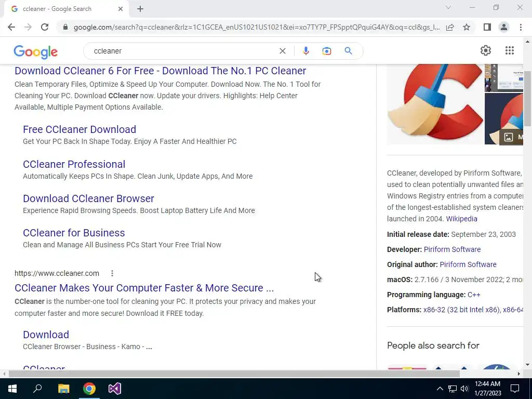The height and width of the screenshot is (399, 532).
Task: Open CCleaner Professional link
Action: (74, 164)
